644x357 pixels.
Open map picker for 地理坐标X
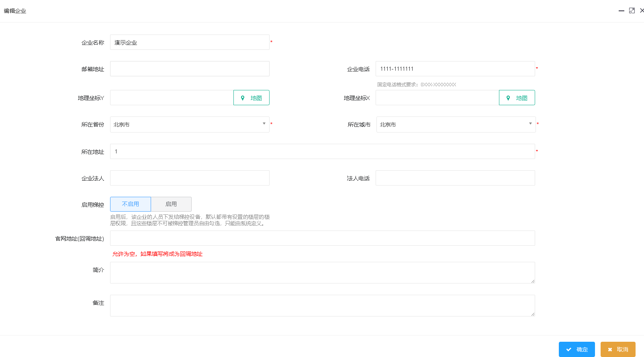[517, 98]
